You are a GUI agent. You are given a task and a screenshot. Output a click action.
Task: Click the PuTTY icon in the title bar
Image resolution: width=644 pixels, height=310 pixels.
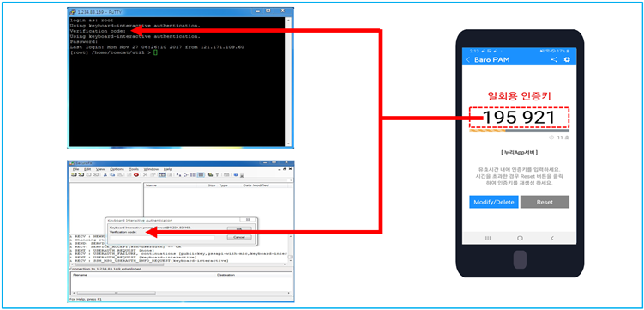pyautogui.click(x=73, y=12)
